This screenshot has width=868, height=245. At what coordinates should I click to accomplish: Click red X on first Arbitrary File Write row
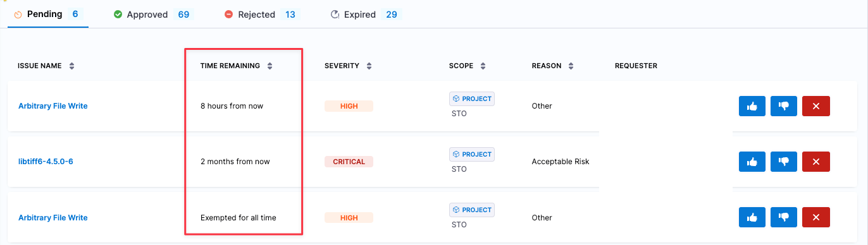(x=816, y=106)
